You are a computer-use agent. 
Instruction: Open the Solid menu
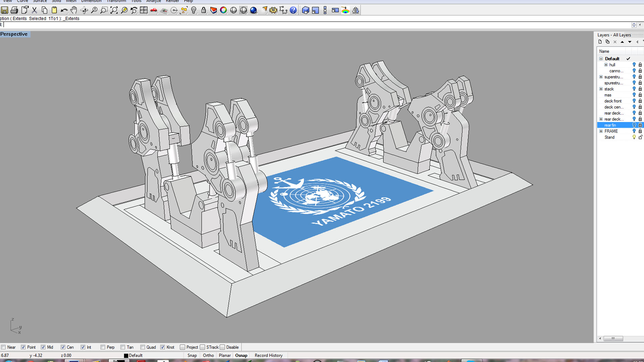56,1
